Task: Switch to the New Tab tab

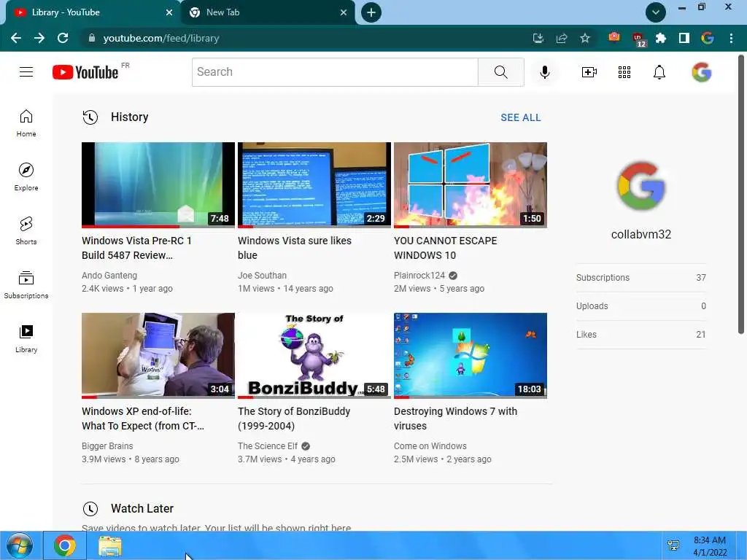Action: 268,12
